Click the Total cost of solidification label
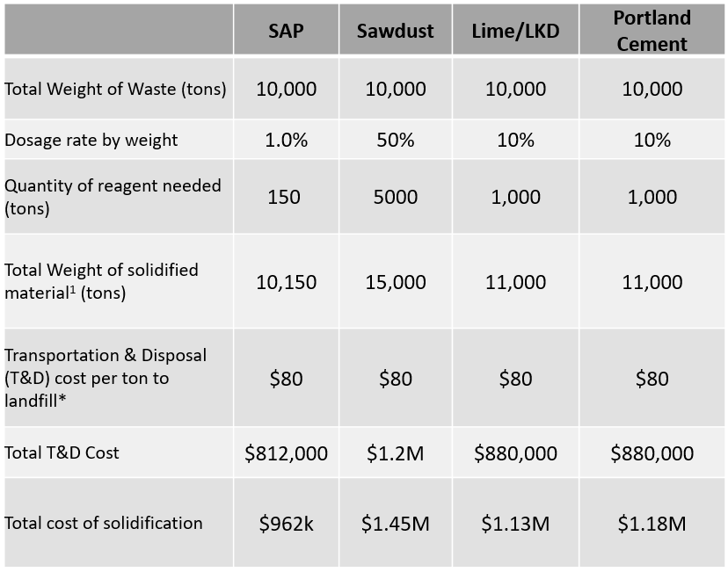 (x=104, y=523)
